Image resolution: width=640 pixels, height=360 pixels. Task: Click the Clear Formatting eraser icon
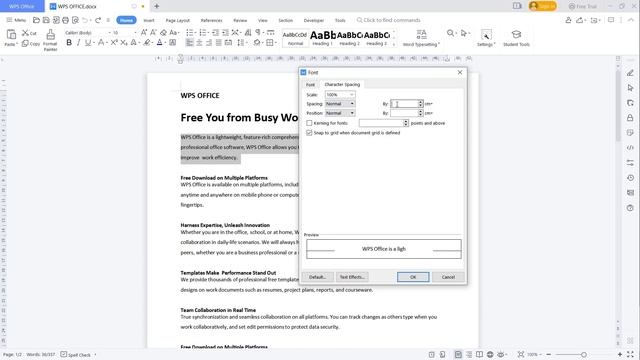point(163,33)
